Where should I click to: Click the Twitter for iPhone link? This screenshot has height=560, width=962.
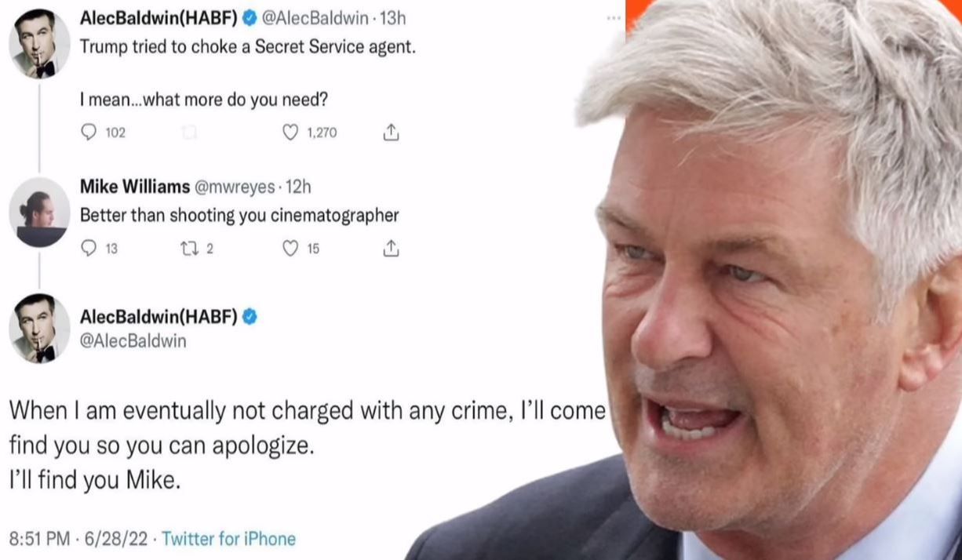tap(229, 539)
